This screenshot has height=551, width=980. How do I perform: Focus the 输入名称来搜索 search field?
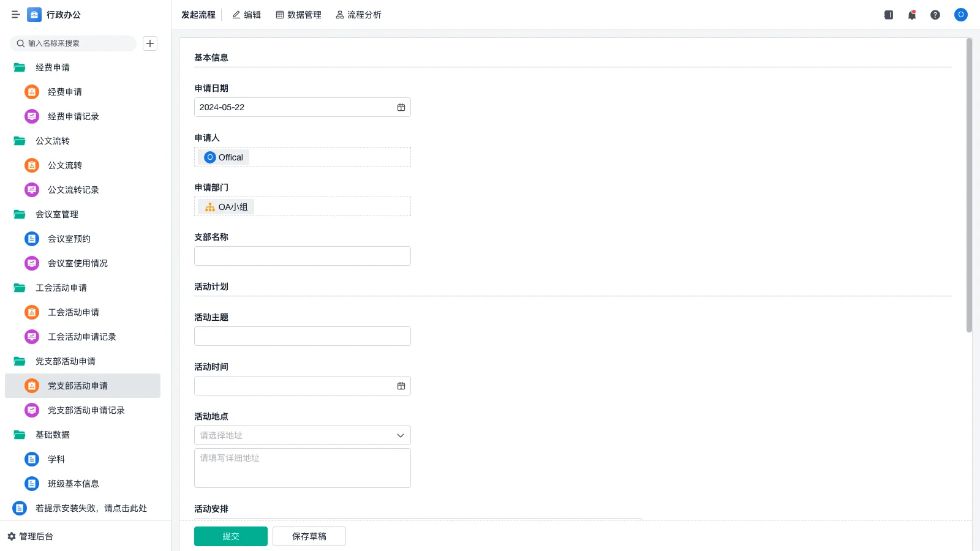pyautogui.click(x=73, y=43)
